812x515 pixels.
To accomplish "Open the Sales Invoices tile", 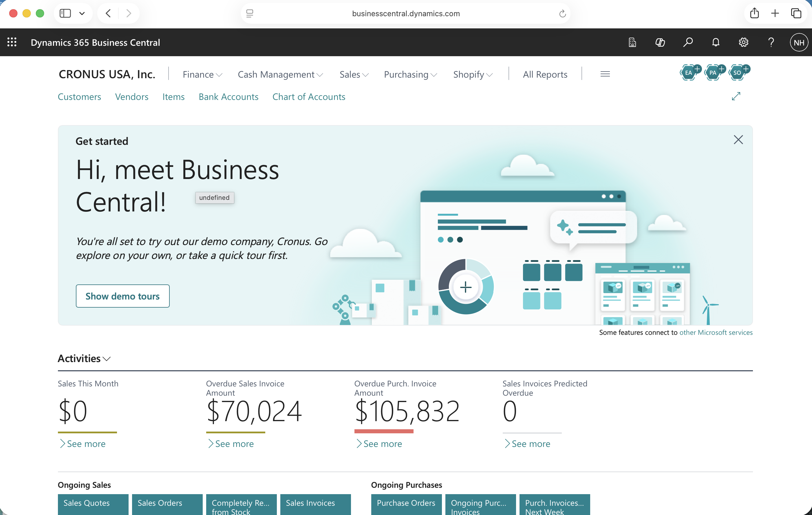I will (316, 505).
